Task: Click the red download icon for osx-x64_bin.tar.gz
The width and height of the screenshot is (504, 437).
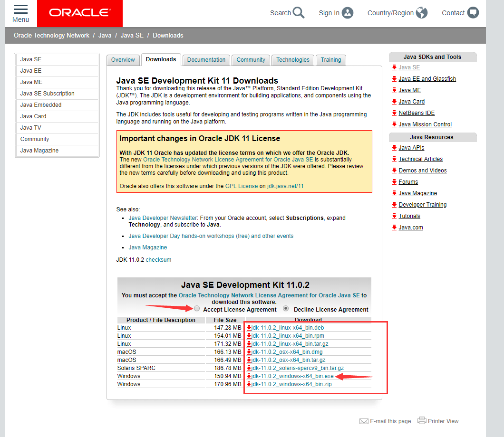Action: 249,360
